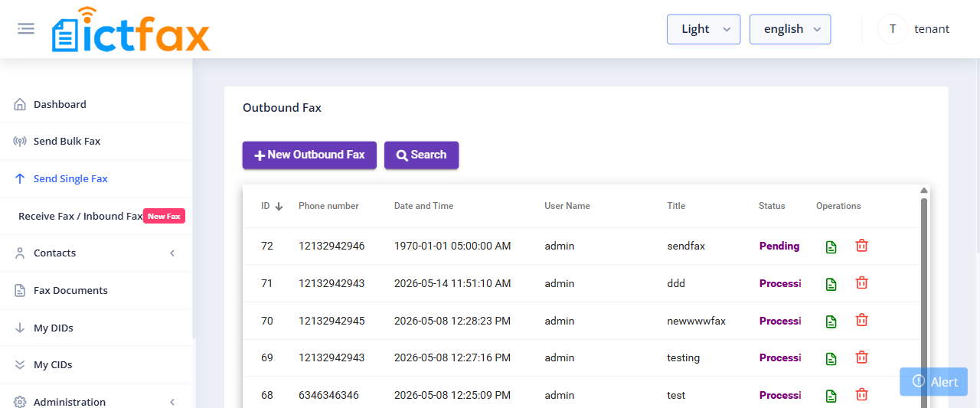Click date 1970-01-01 05:00:00 AM
Image resolution: width=980 pixels, height=408 pixels.
pyautogui.click(x=452, y=246)
